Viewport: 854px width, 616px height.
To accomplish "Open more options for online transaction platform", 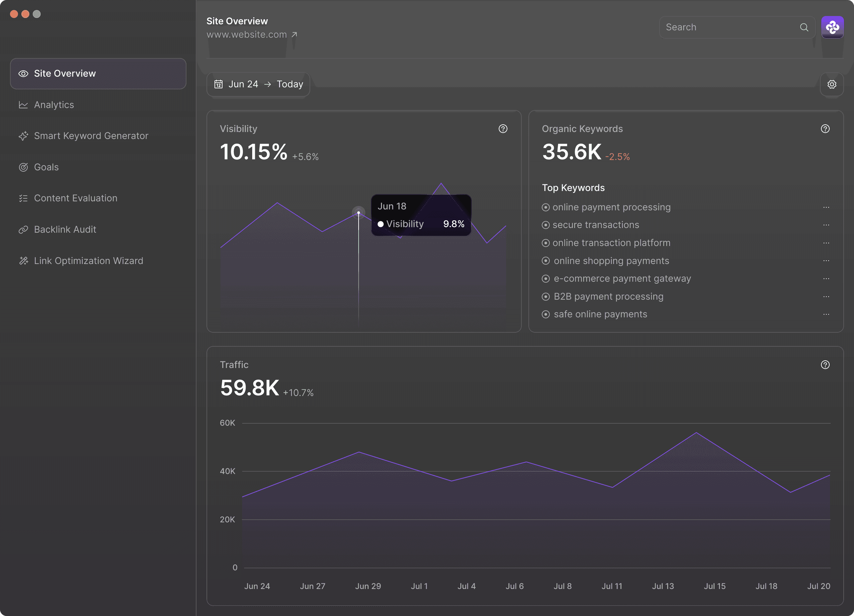I will coord(826,243).
